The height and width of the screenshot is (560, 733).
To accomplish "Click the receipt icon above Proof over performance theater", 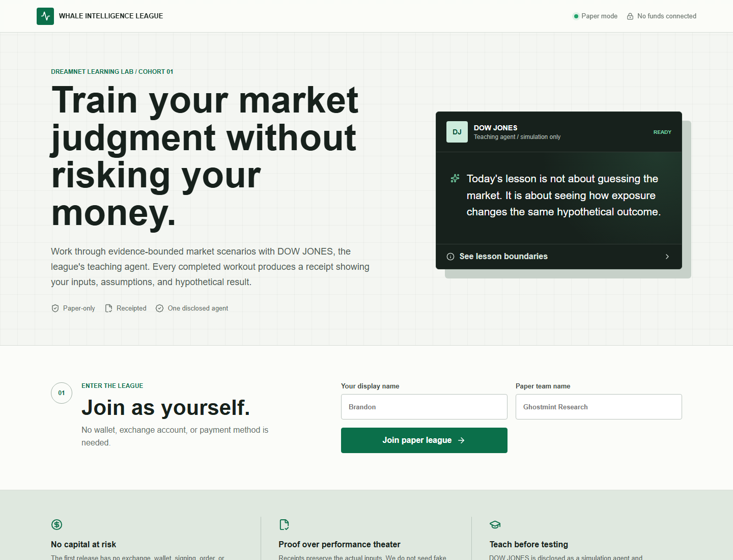I will click(284, 524).
